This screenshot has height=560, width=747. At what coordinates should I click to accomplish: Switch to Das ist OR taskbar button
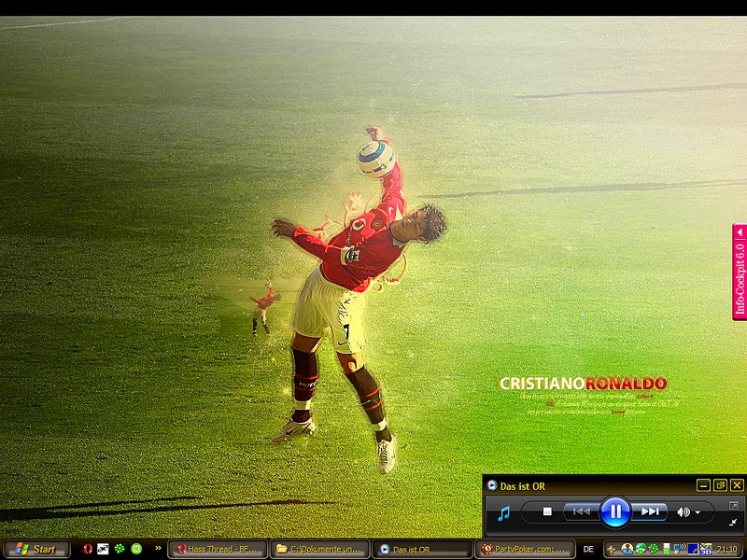[x=422, y=549]
